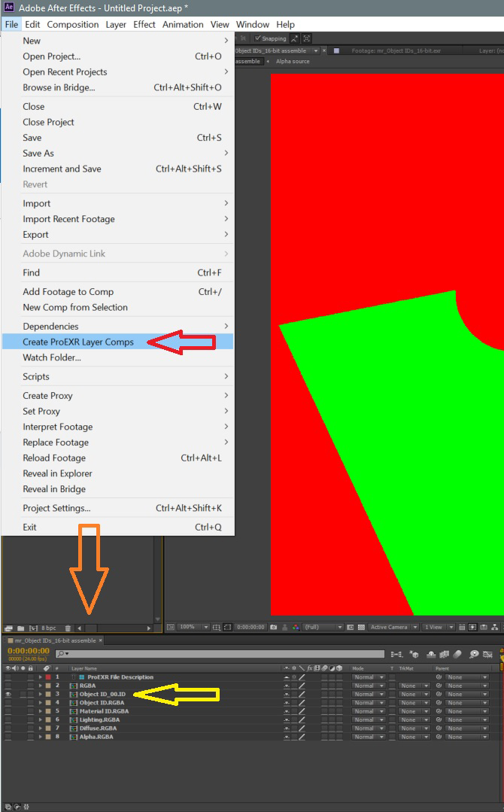Click the Adobe After Effects app icon
Viewport: 504px width, 812px height.
[x=9, y=8]
